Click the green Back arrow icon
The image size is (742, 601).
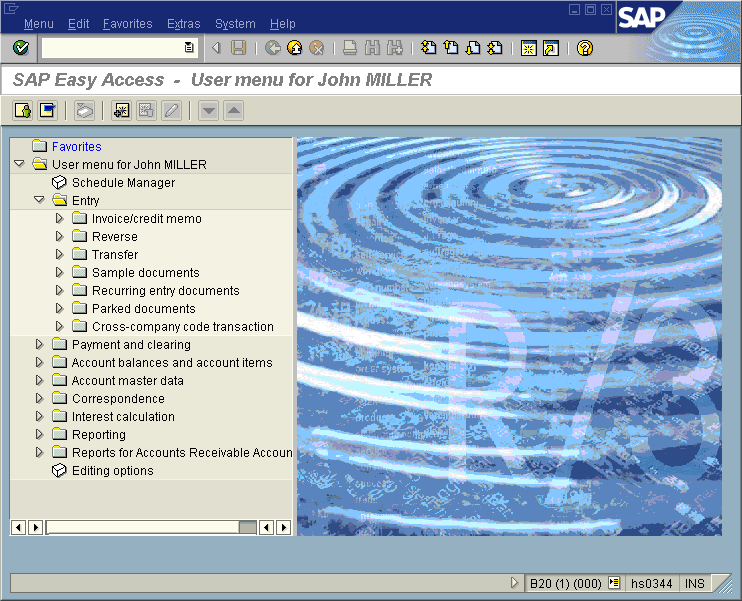tap(273, 48)
